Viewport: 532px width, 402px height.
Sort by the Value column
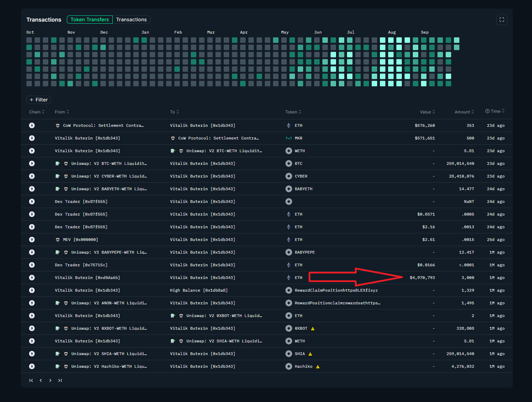[427, 112]
